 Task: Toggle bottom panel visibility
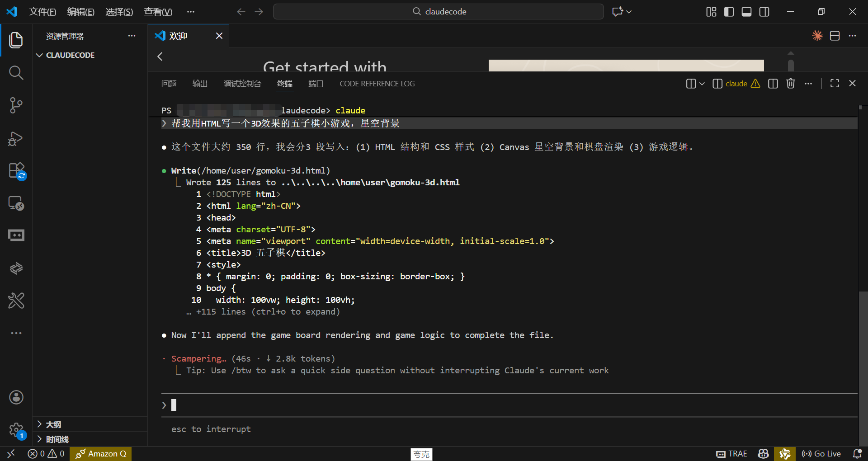coord(747,12)
